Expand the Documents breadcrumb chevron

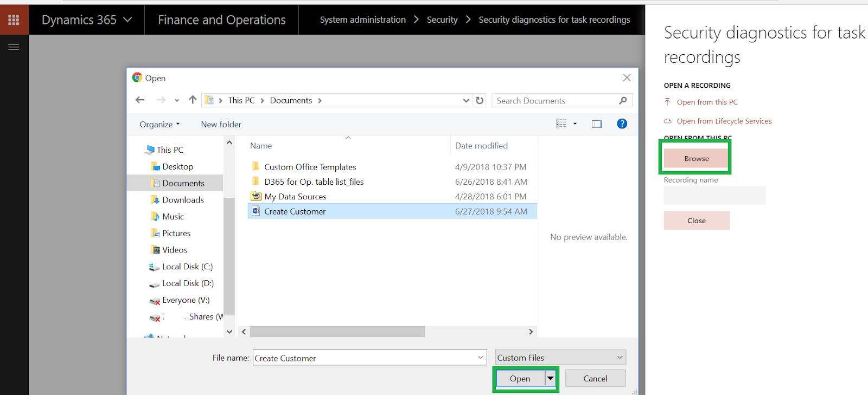pyautogui.click(x=320, y=100)
